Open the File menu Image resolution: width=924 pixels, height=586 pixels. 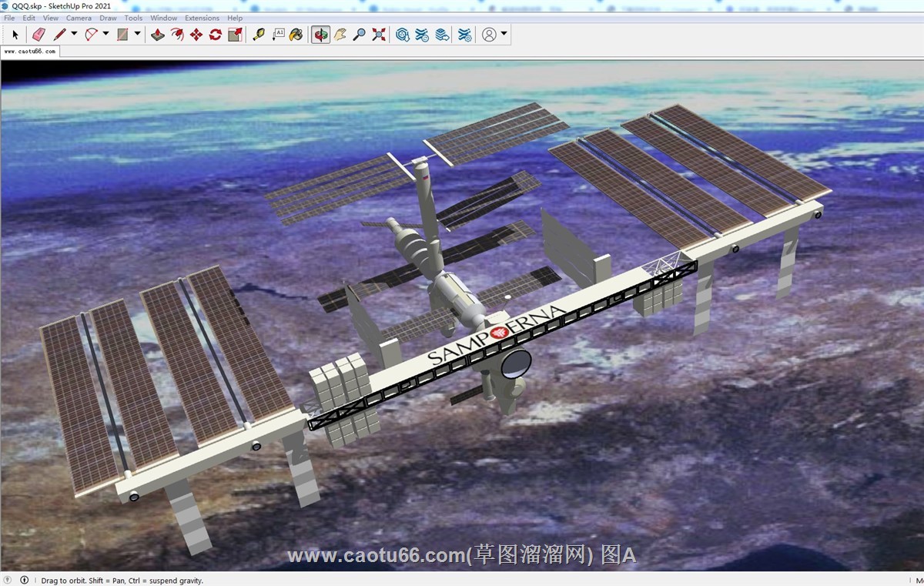click(x=9, y=18)
